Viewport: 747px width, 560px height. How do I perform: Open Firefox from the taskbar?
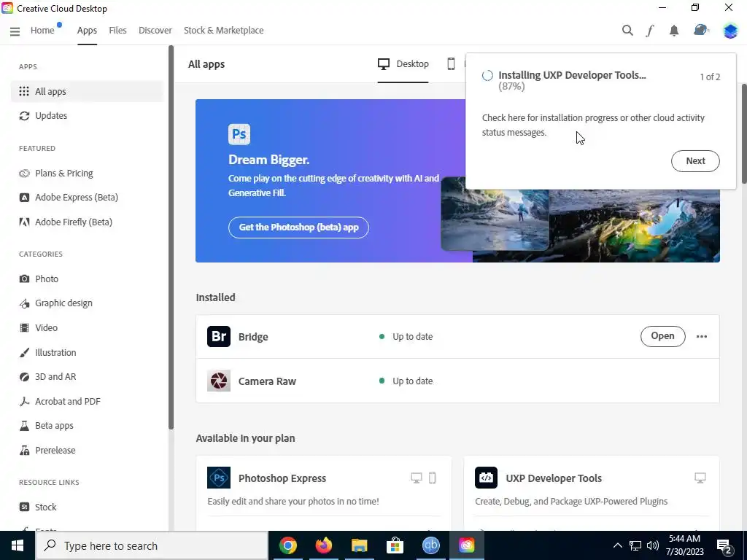coord(323,545)
